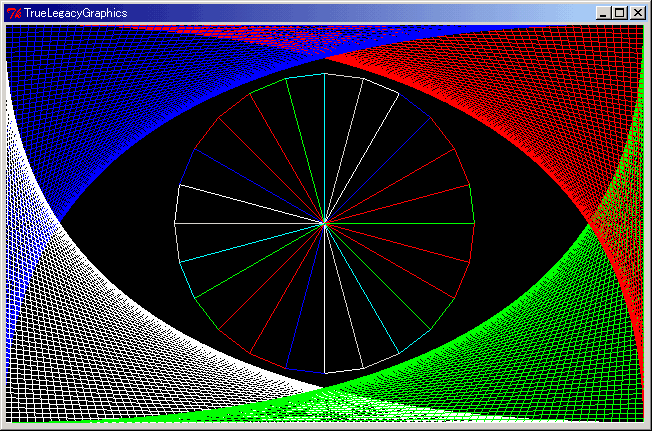This screenshot has height=431, width=652.
Task: Click the horizontal spoke pointing right from center
Action: (400, 223)
